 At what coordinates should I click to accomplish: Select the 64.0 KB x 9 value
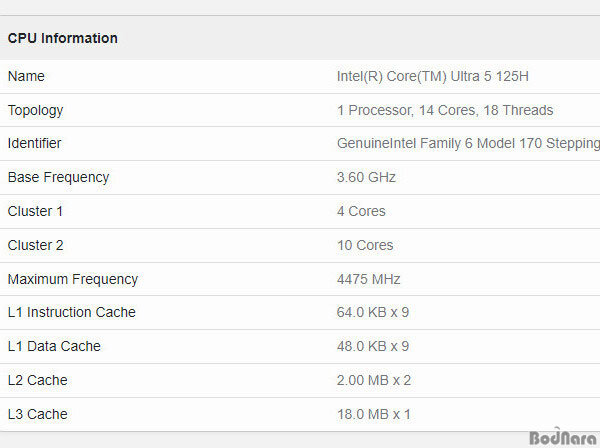373,312
